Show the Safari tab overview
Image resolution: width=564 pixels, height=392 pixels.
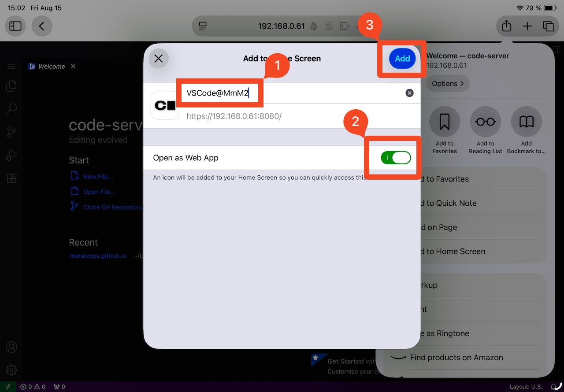click(x=549, y=26)
